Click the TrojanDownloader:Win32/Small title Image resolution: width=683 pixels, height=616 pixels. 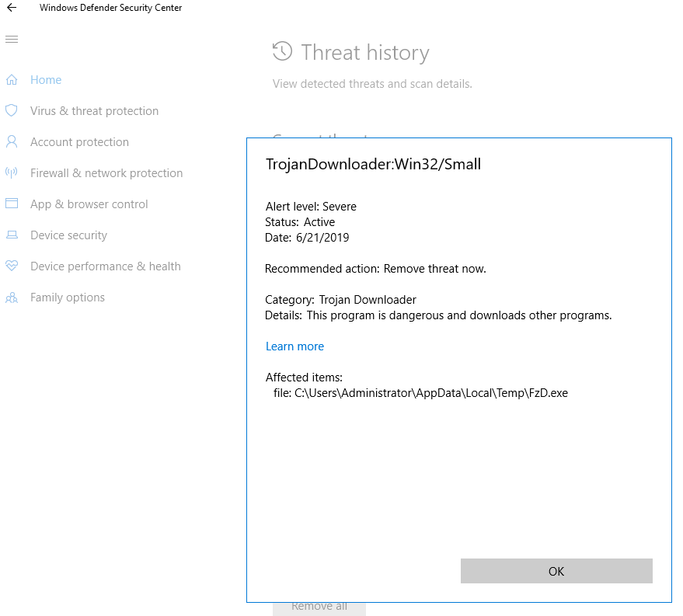[x=373, y=164]
